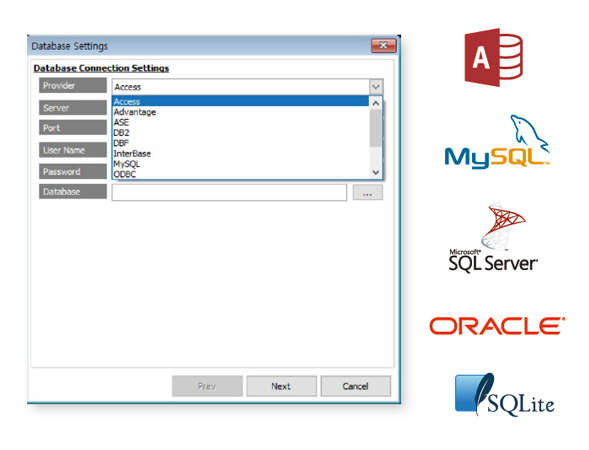Click the Provider combo box showing Access

point(248,87)
